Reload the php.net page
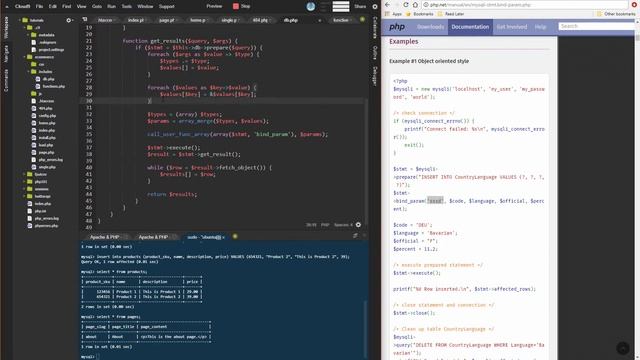Screen dimensions: 640x360 (x=406, y=4)
